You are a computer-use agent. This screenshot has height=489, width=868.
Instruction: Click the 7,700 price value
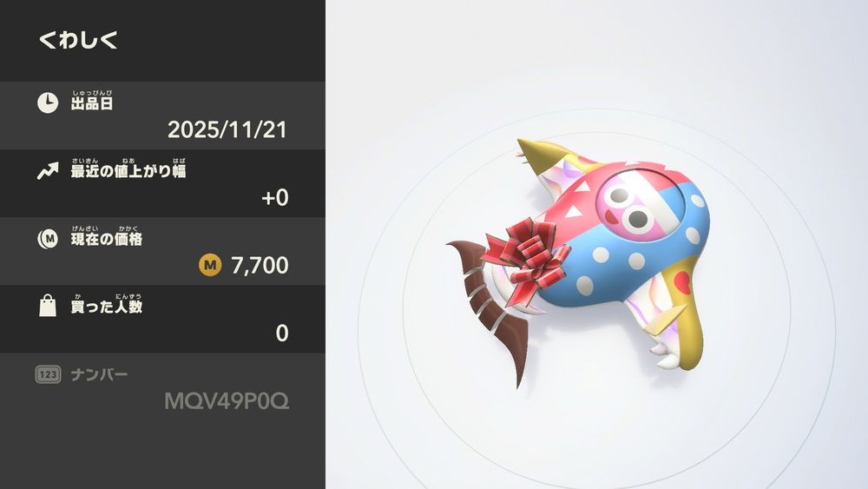(x=260, y=265)
